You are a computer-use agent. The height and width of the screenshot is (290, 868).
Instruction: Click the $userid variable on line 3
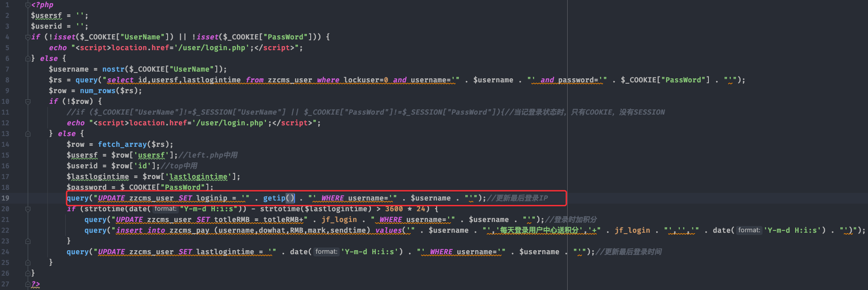[x=46, y=26]
